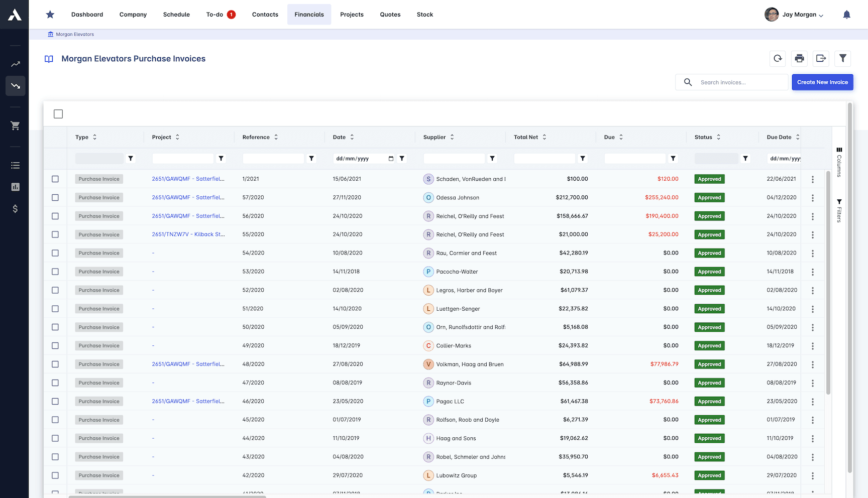Open the main filter panel
Image resolution: width=868 pixels, height=498 pixels.
pos(843,59)
